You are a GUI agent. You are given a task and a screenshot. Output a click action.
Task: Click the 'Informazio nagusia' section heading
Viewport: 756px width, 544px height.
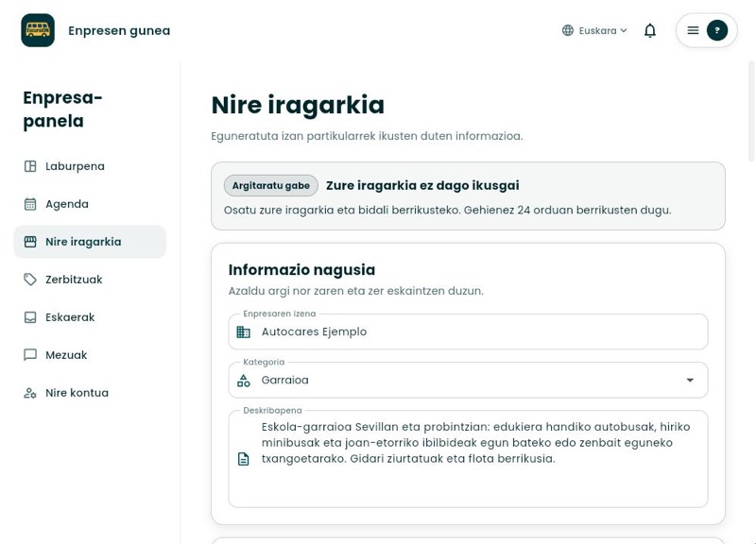301,270
